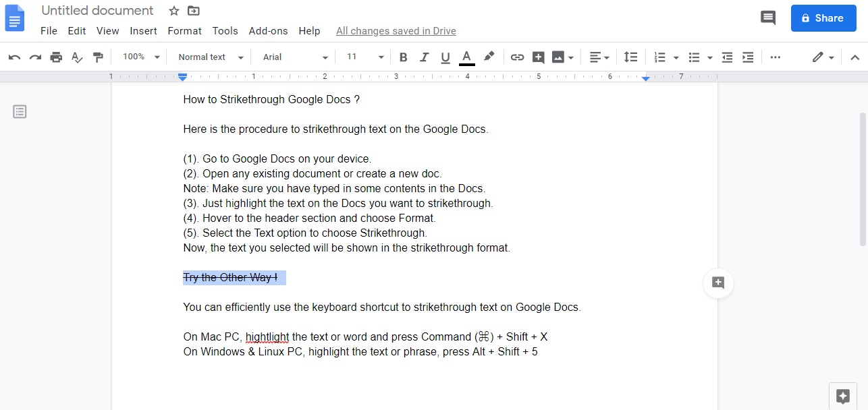This screenshot has height=410, width=868.
Task: Open the Align text dropdown
Action: [599, 57]
